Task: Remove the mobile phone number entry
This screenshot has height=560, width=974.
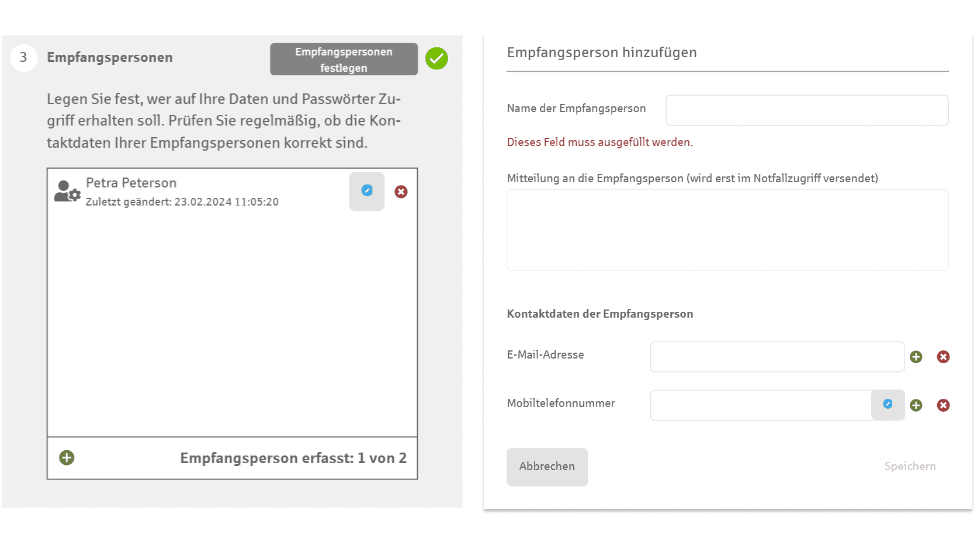Action: tap(943, 405)
